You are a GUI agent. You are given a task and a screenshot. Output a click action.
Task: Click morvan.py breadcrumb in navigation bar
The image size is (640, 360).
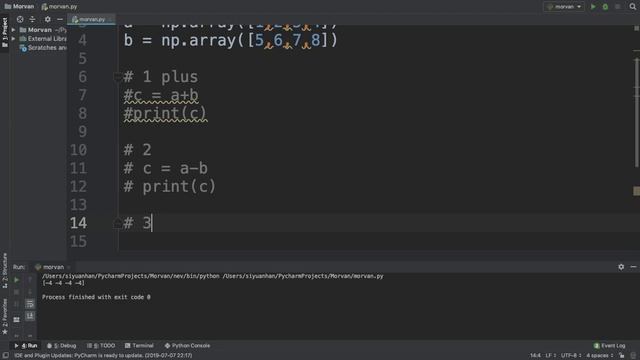(x=59, y=7)
